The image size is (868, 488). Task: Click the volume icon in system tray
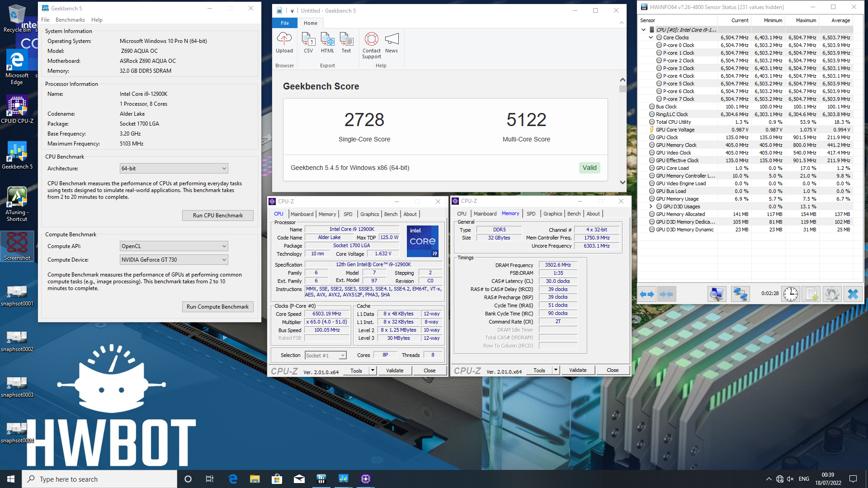[x=790, y=479]
